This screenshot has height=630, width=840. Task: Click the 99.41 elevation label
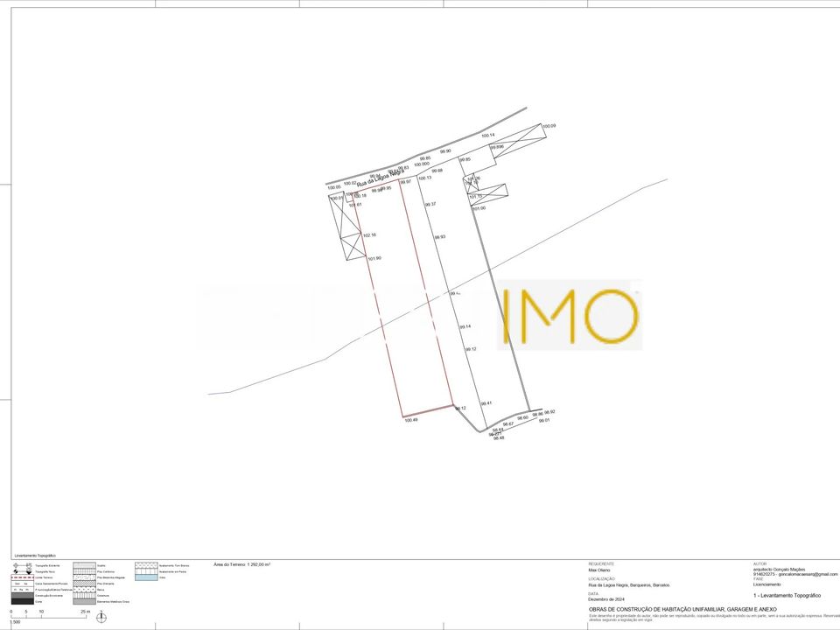click(x=486, y=403)
